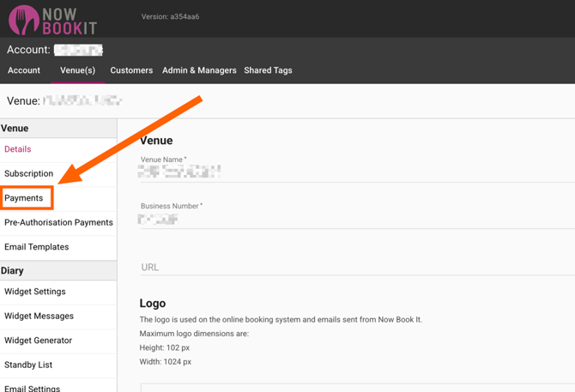This screenshot has width=575, height=392.
Task: Open the Payments sidebar item
Action: [x=24, y=198]
